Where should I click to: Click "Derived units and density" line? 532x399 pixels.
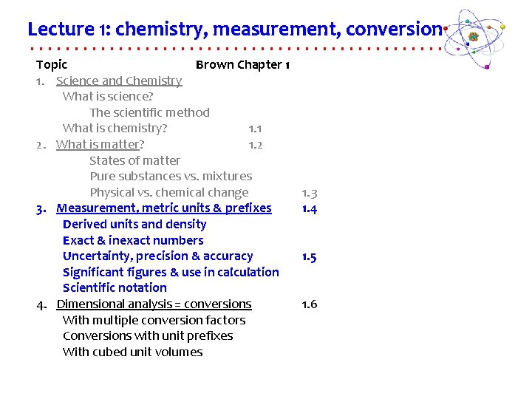tap(134, 225)
